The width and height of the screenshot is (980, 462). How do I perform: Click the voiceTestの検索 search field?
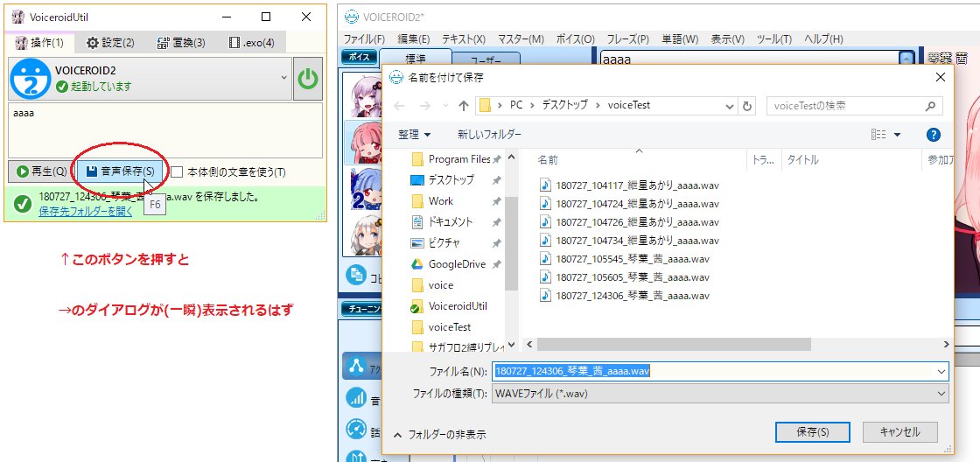[x=854, y=106]
